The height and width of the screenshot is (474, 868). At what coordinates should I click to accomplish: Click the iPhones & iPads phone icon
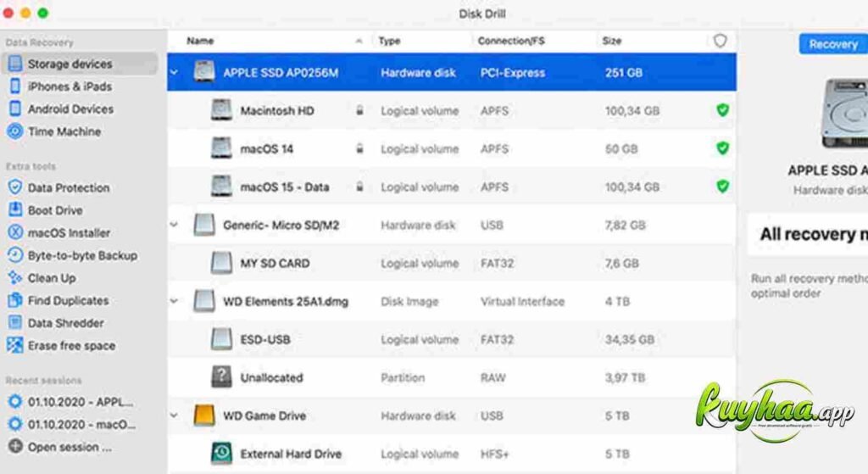(x=15, y=86)
